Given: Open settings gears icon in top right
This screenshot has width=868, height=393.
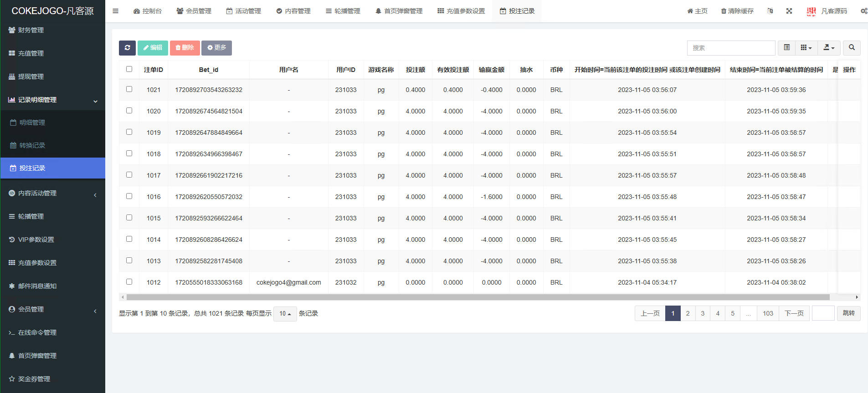Looking at the screenshot, I should tap(863, 11).
